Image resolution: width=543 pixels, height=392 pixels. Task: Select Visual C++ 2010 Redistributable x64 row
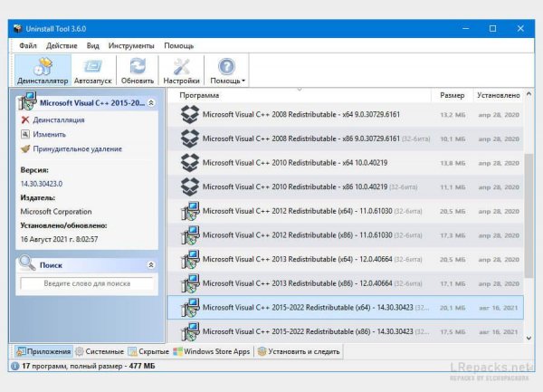tap(346, 163)
